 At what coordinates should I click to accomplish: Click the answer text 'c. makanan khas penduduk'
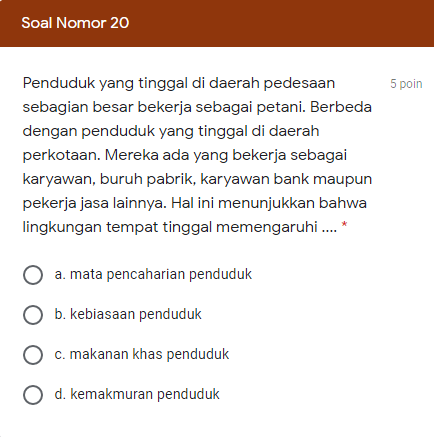(142, 354)
